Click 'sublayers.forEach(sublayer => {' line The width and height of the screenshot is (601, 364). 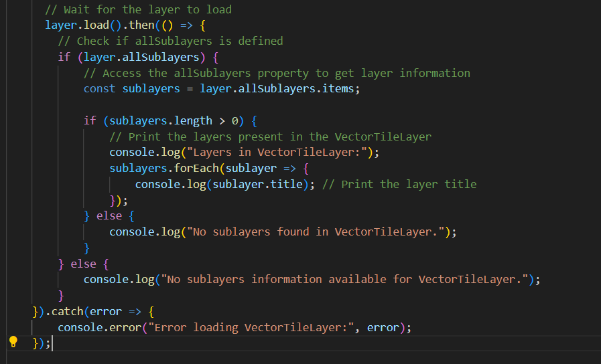coord(209,169)
